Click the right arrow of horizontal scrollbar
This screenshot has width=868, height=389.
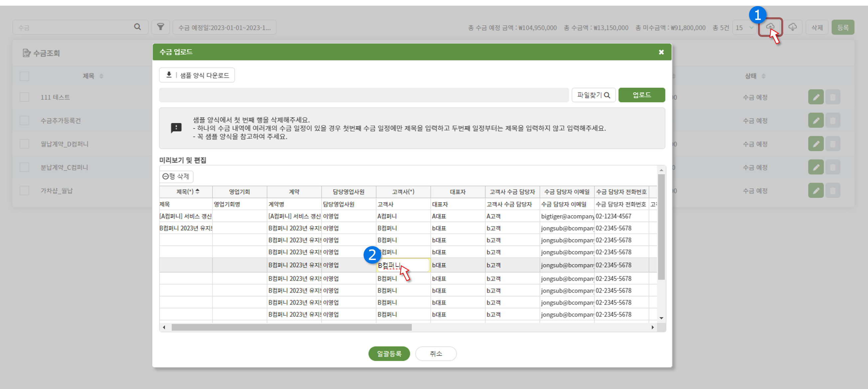653,327
